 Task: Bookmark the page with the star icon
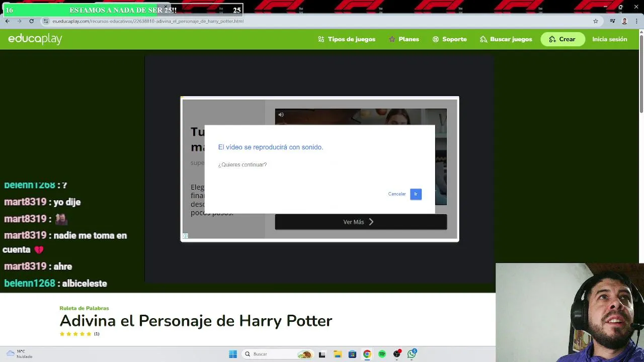coord(596,21)
